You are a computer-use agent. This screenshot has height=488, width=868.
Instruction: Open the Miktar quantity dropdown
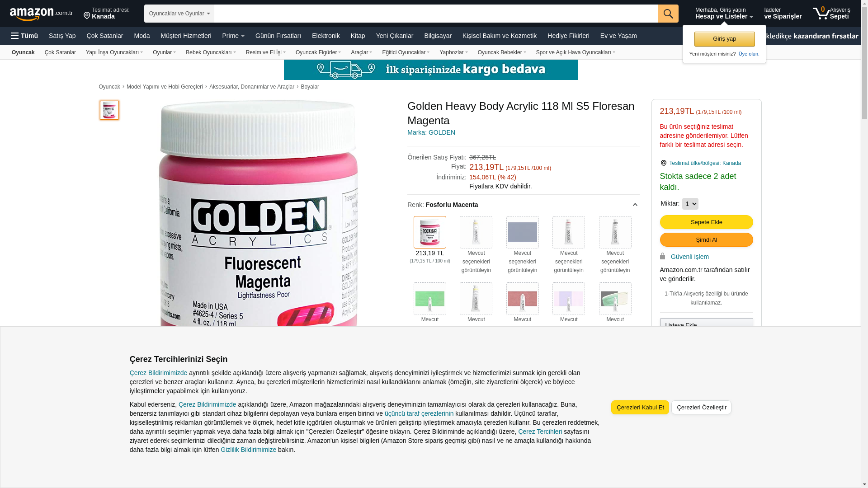pos(690,204)
